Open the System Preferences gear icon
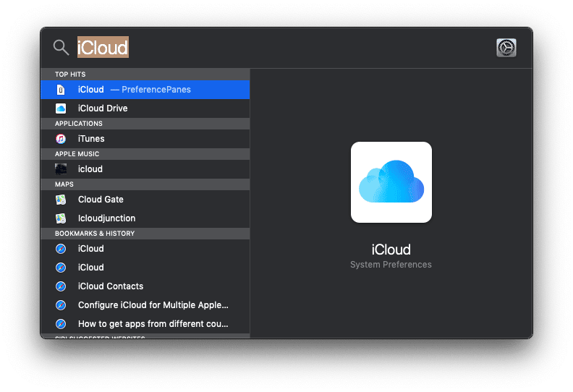The height and width of the screenshot is (392, 573). pos(506,48)
